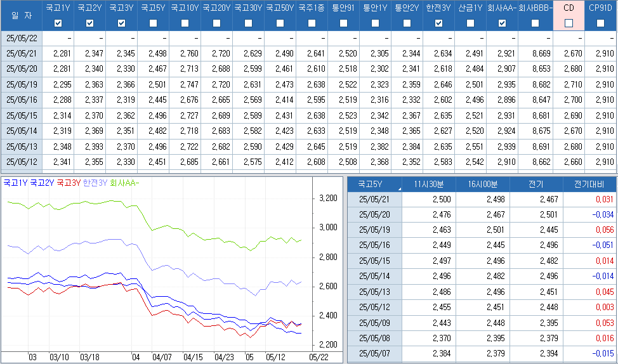Click the green 회사AA- legend label on chart
This screenshot has height=364, width=618.
pyautogui.click(x=124, y=183)
